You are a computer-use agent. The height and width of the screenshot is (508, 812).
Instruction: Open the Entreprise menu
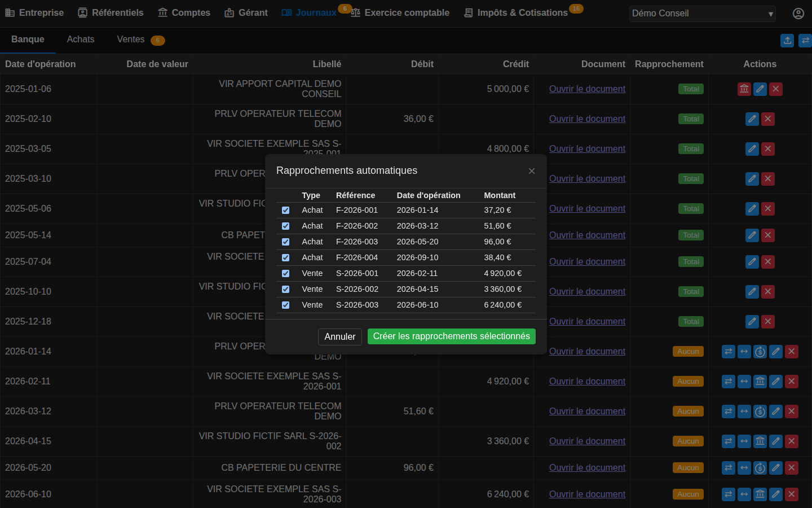point(34,12)
